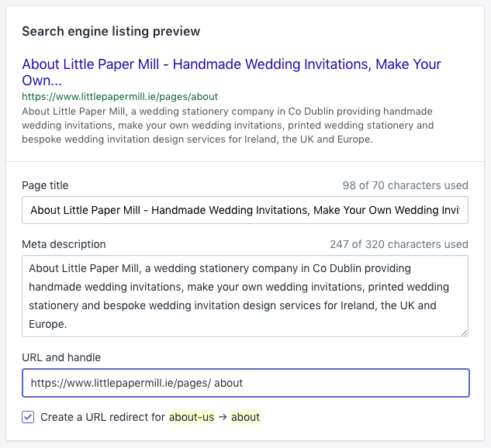Uncheck the Create a URL redirect checkbox
491x448 pixels.
point(28,417)
